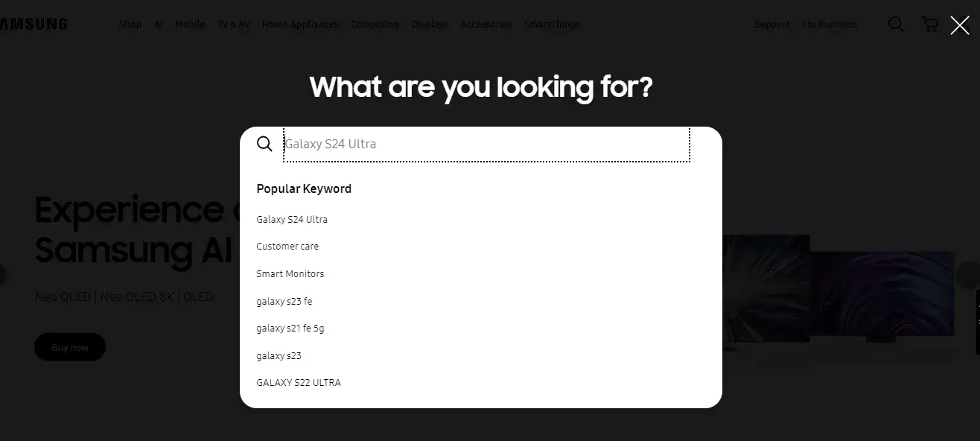Open the Mobile menu item
980x441 pixels.
pyautogui.click(x=190, y=24)
